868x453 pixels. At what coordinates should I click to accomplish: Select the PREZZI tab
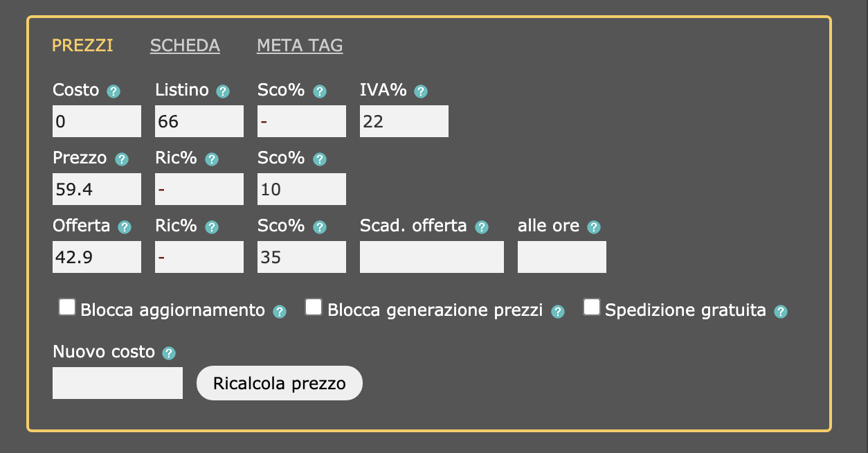[x=82, y=46]
